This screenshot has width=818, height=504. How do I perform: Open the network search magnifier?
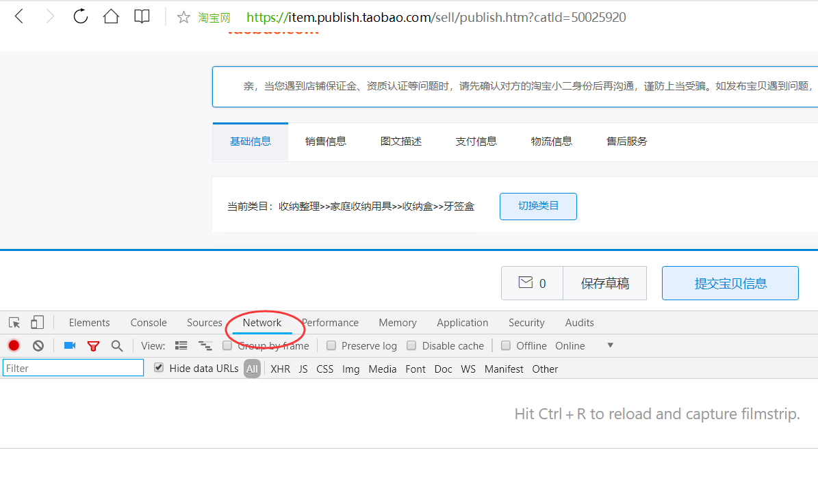point(117,346)
